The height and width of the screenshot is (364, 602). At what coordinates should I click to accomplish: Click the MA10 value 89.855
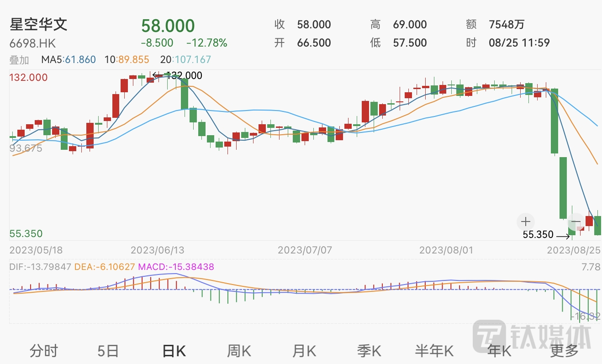[133, 59]
